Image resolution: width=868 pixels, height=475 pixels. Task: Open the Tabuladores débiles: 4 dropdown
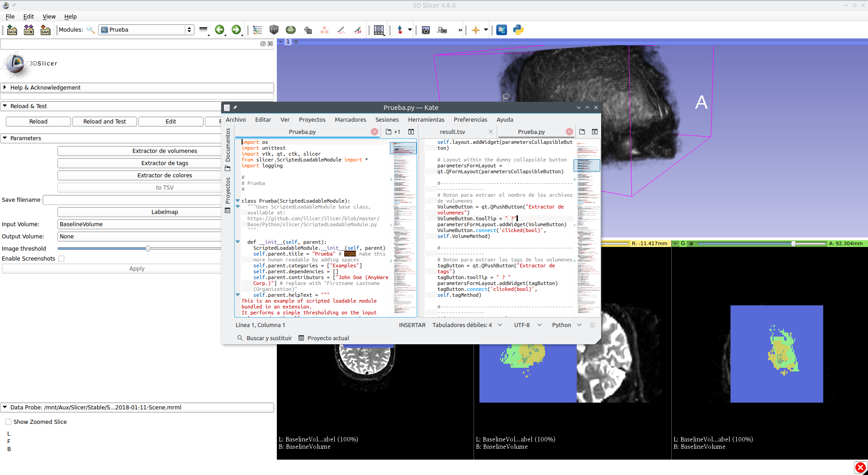tap(467, 325)
